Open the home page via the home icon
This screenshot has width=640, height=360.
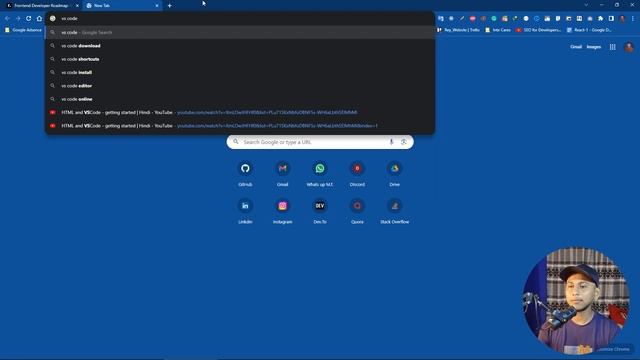click(39, 18)
